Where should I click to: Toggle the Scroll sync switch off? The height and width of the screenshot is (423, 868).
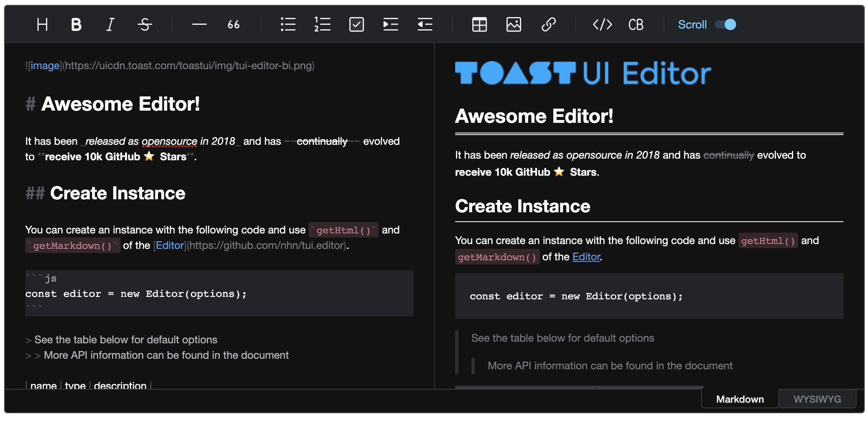tap(726, 24)
